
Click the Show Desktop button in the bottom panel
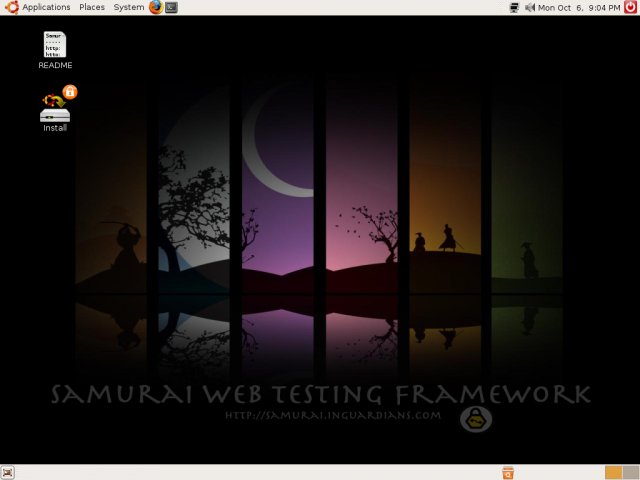pyautogui.click(x=8, y=473)
